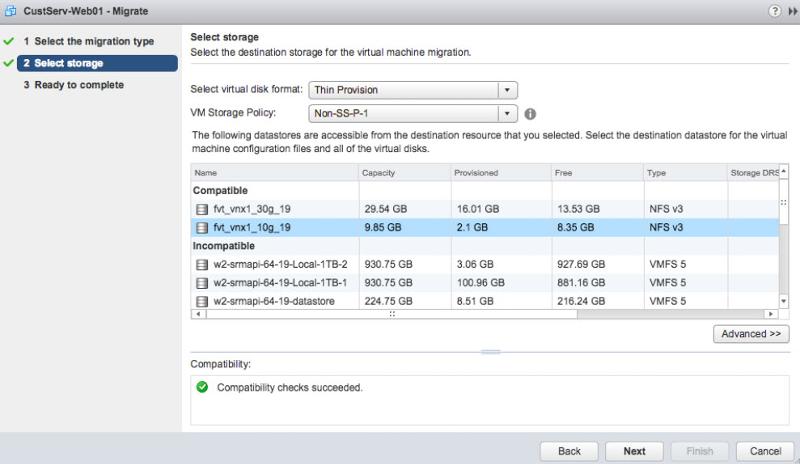The image size is (800, 464).
Task: Click the splitter handle above Compatibility section
Action: pyautogui.click(x=490, y=352)
